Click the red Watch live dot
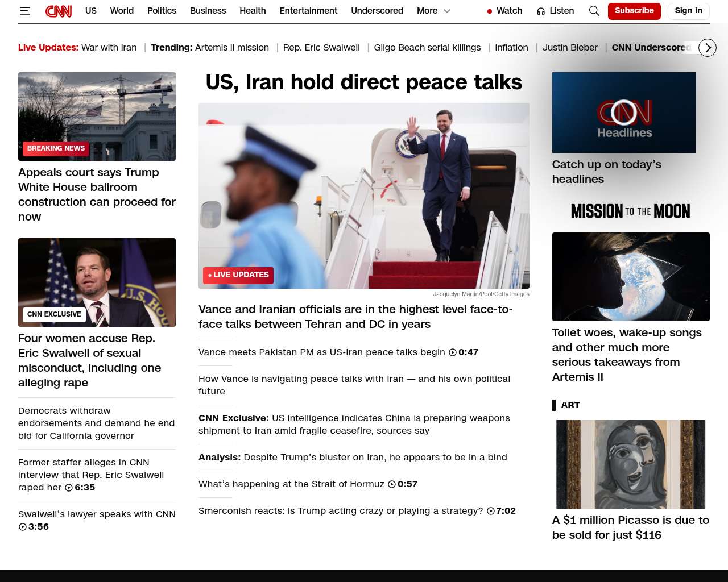The height and width of the screenshot is (582, 728). pos(489,11)
